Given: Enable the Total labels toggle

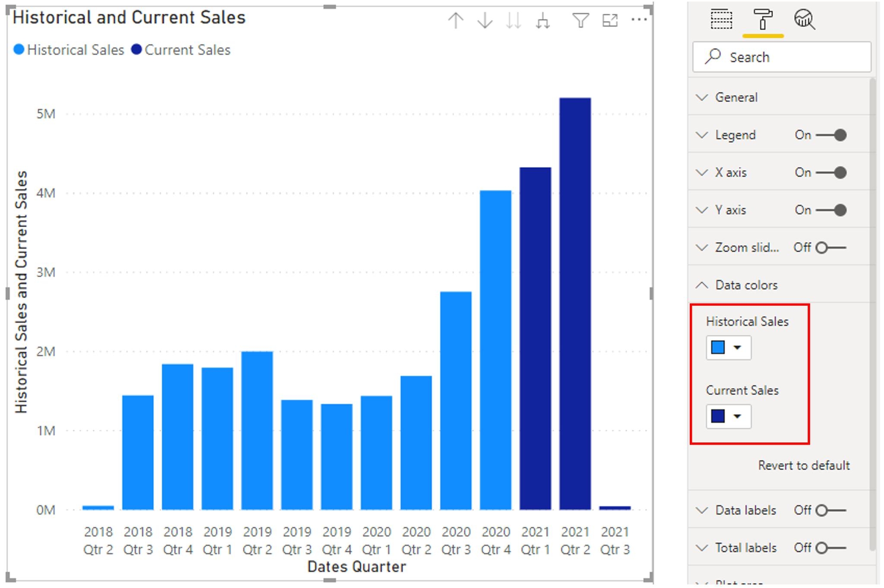Looking at the screenshot, I should (831, 548).
